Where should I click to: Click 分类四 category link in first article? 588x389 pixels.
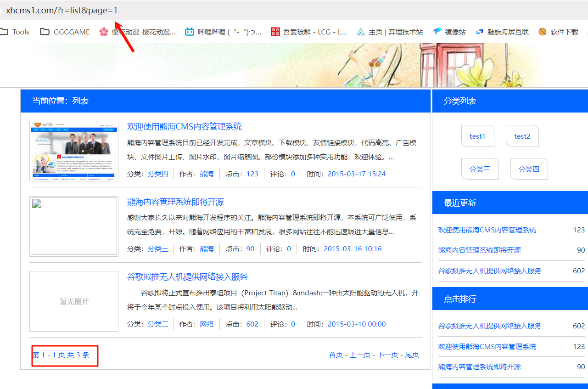158,174
